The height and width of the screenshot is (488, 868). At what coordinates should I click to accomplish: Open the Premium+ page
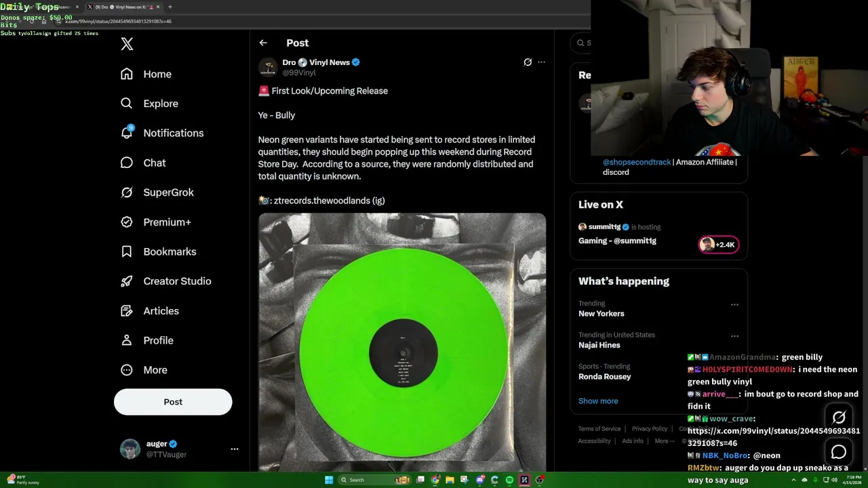click(156, 222)
